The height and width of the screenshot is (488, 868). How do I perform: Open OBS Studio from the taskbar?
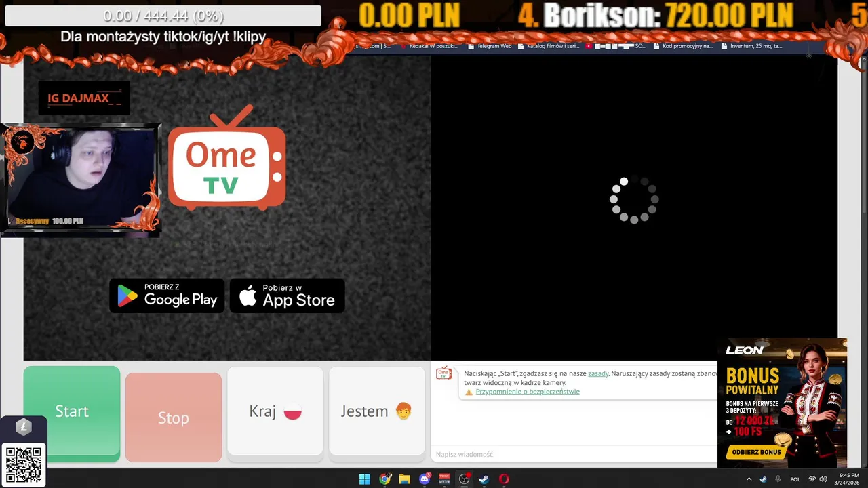coord(464,479)
